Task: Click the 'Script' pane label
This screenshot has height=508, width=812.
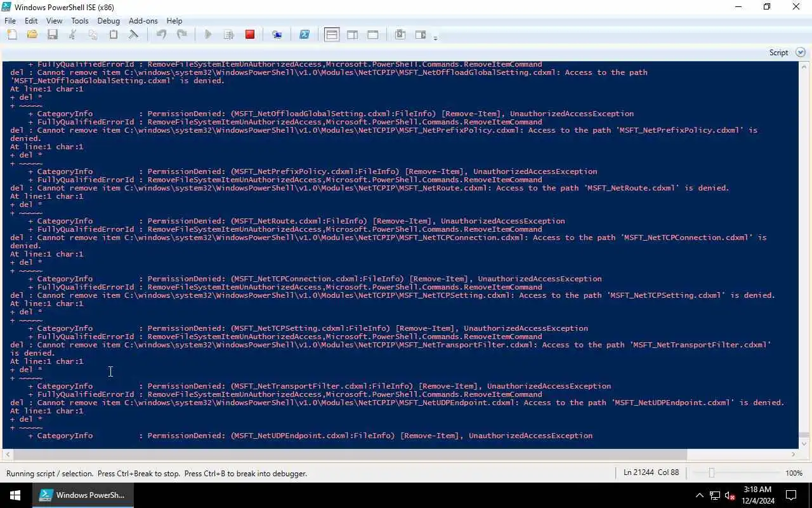Action: (x=778, y=53)
